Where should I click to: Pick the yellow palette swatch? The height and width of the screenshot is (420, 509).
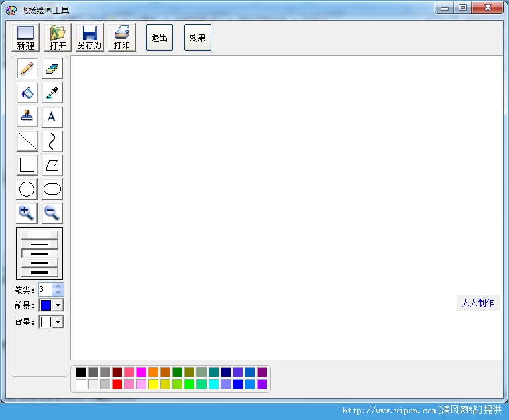pyautogui.click(x=153, y=384)
